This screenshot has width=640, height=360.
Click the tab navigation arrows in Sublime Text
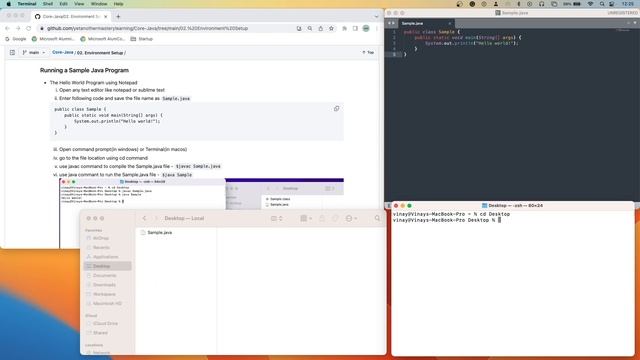tap(391, 23)
